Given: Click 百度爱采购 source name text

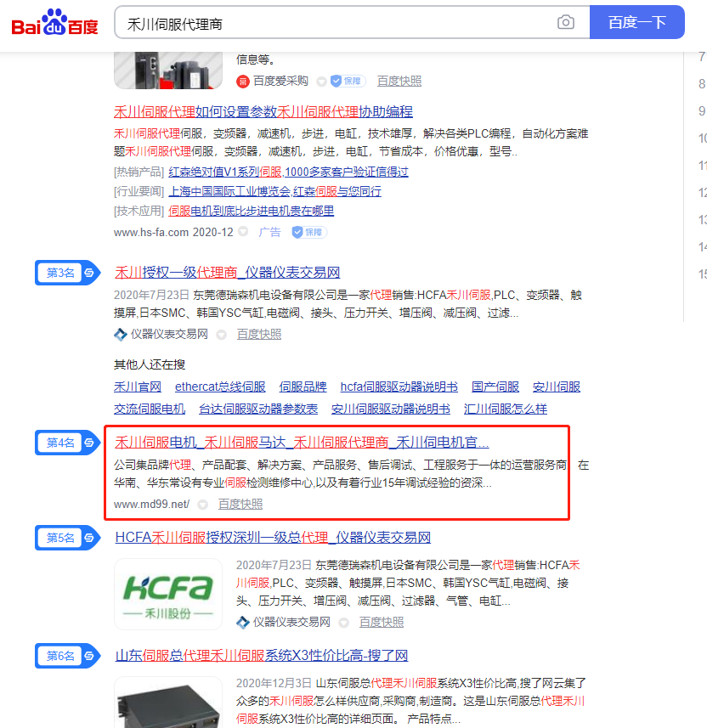Looking at the screenshot, I should [x=280, y=82].
